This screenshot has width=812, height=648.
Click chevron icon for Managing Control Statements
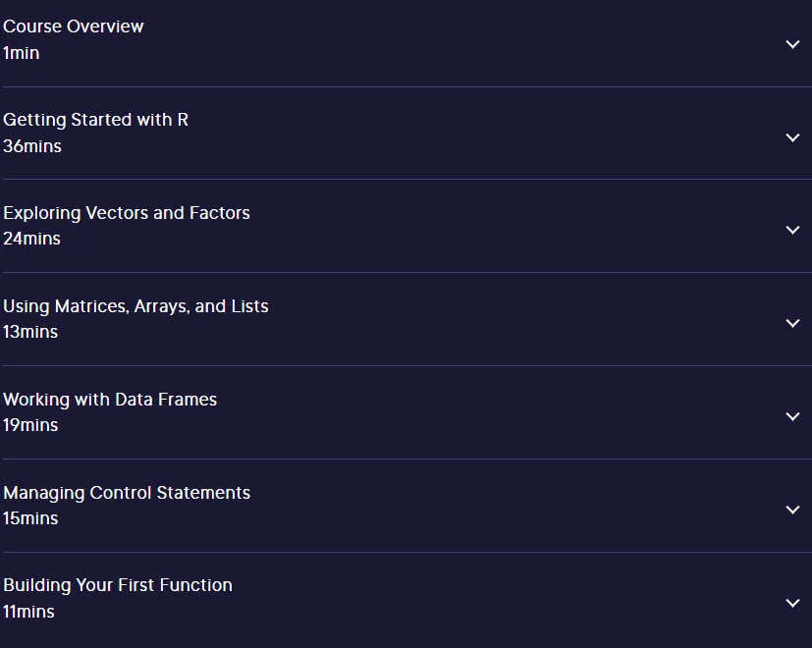792,510
